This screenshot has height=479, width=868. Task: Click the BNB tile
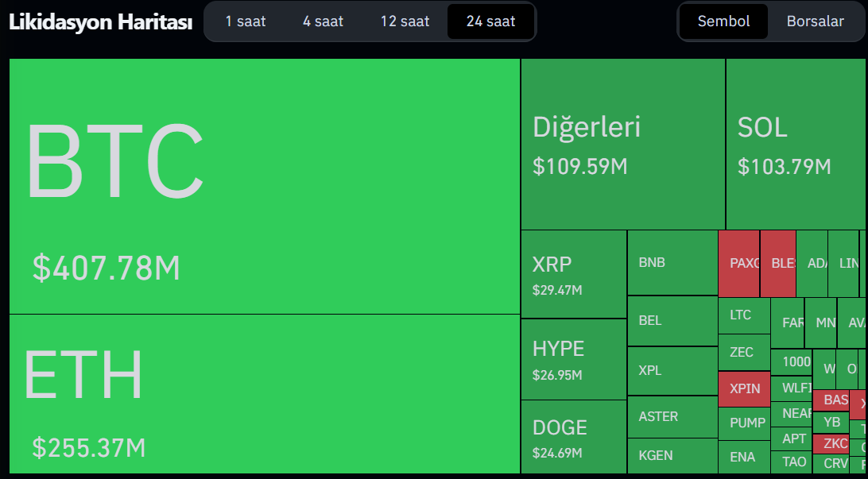point(672,263)
